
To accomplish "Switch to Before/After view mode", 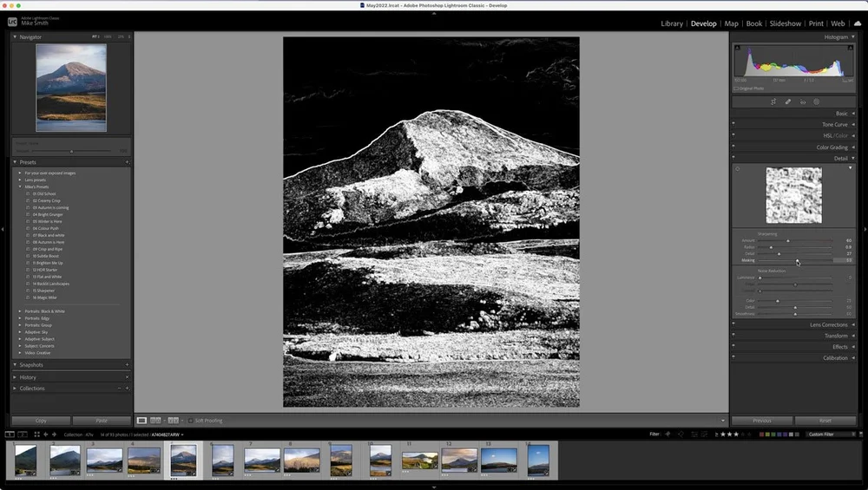I will pos(174,421).
